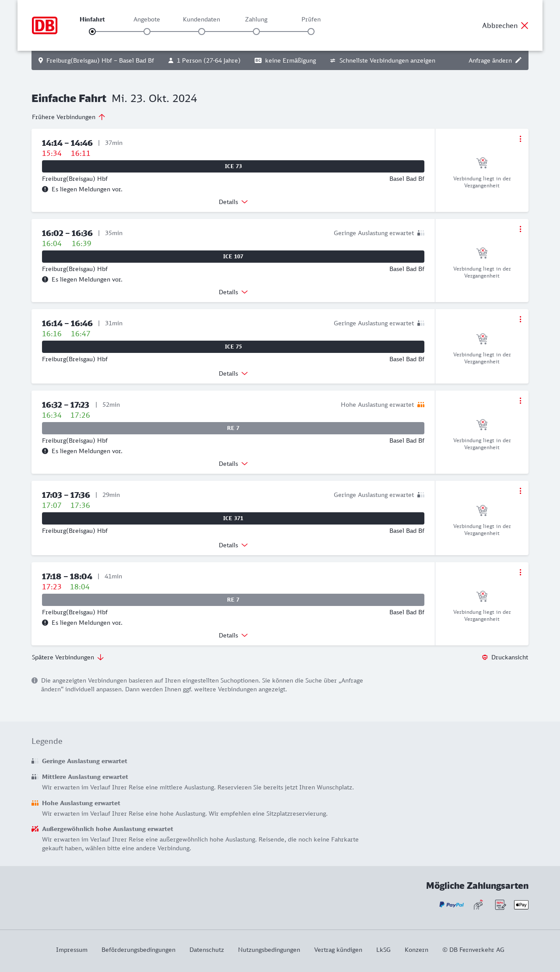The height and width of the screenshot is (972, 560).
Task: Click the Hinfahrt step label
Action: [92, 19]
